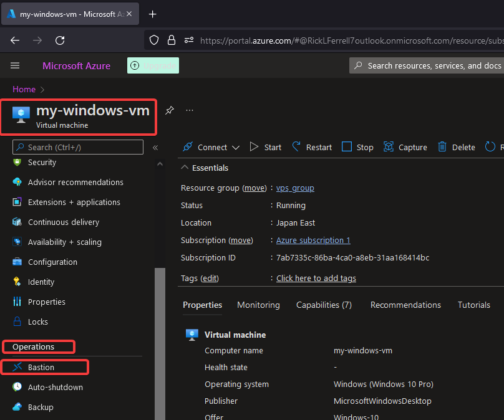Click the Identity key icon
Image resolution: width=504 pixels, height=420 pixels.
click(x=17, y=282)
